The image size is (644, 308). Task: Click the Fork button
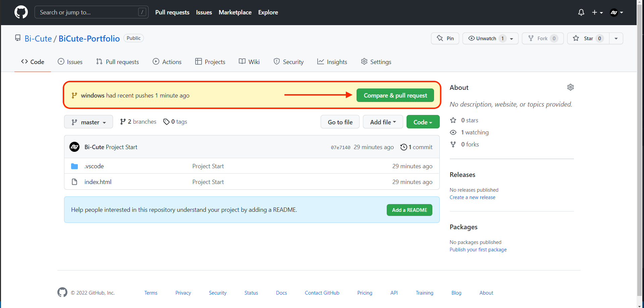[x=543, y=39]
